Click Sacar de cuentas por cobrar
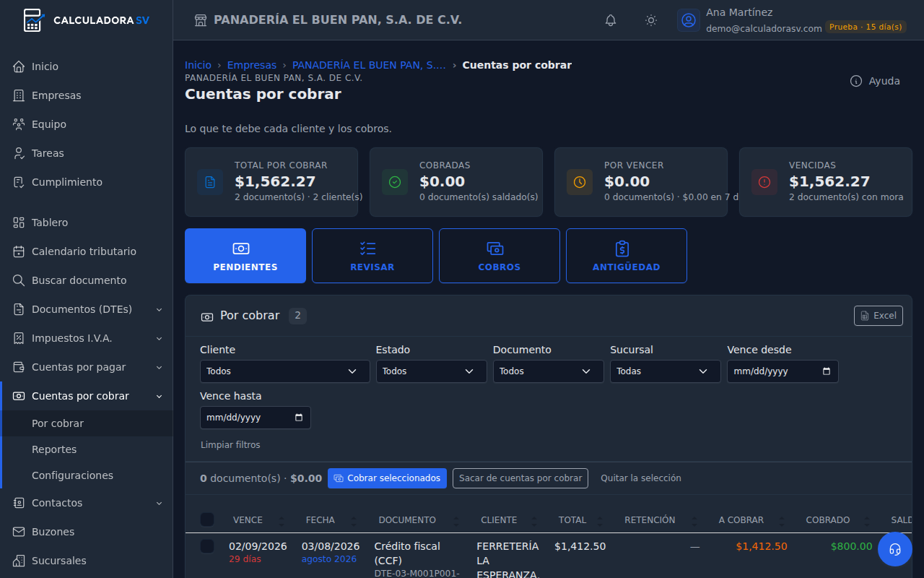This screenshot has height=578, width=924. [520, 478]
